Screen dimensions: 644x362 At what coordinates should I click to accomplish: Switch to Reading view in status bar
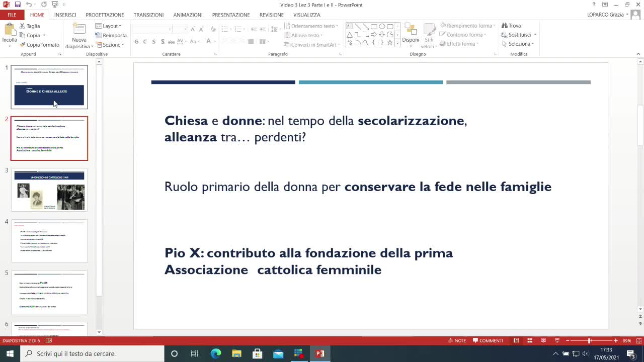(543, 340)
